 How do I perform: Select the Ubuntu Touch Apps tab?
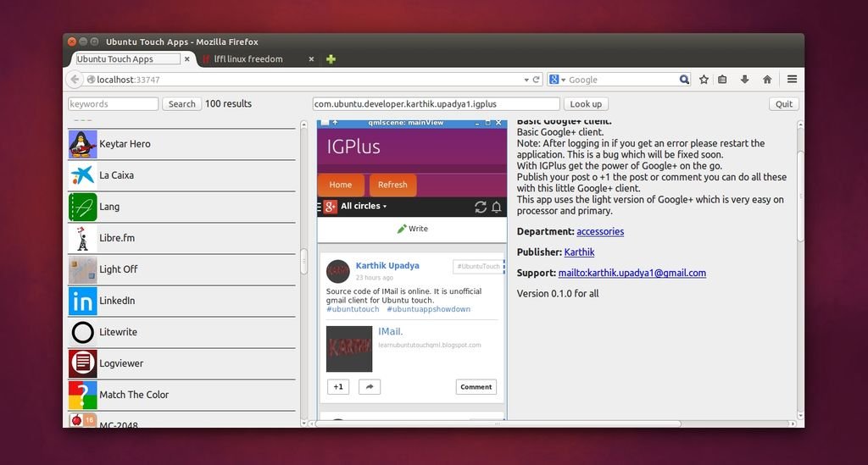click(x=127, y=59)
